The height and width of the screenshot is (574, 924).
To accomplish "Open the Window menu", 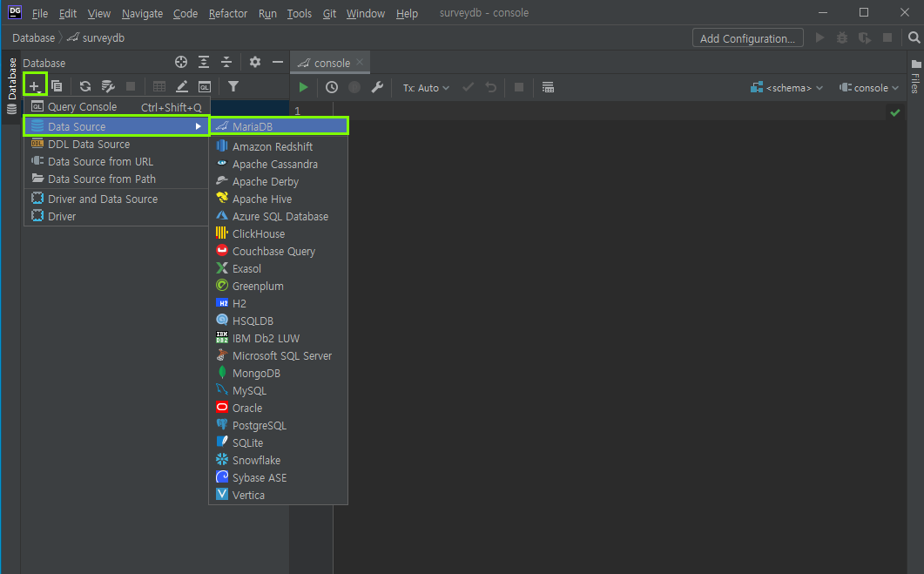I will (366, 13).
